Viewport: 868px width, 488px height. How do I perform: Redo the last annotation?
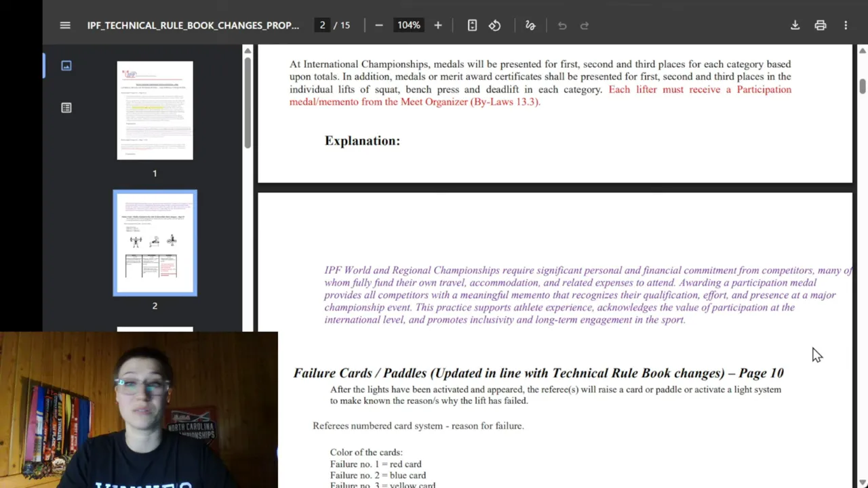pos(584,25)
